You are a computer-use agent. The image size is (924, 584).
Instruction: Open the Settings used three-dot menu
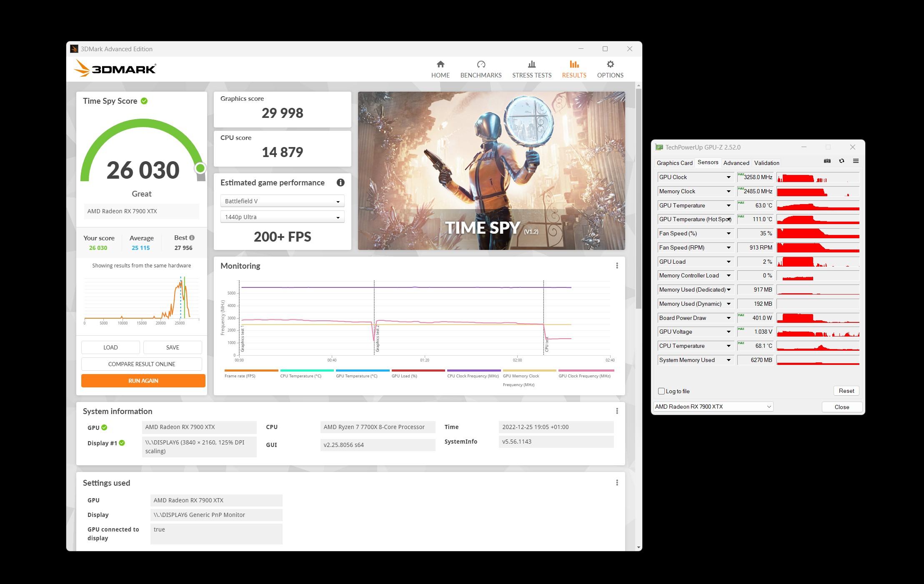[x=617, y=483]
